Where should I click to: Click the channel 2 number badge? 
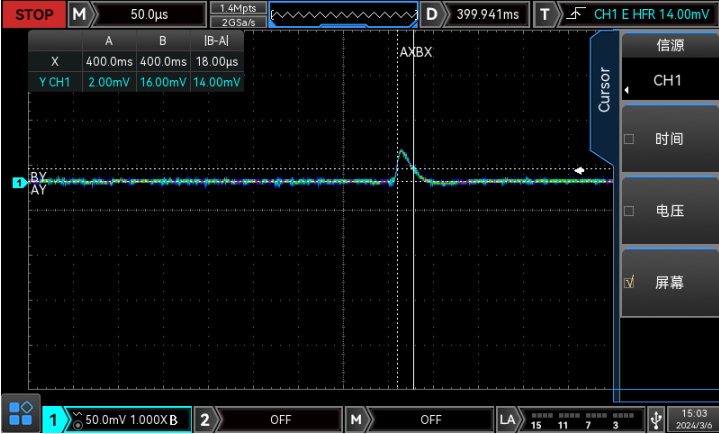(204, 419)
